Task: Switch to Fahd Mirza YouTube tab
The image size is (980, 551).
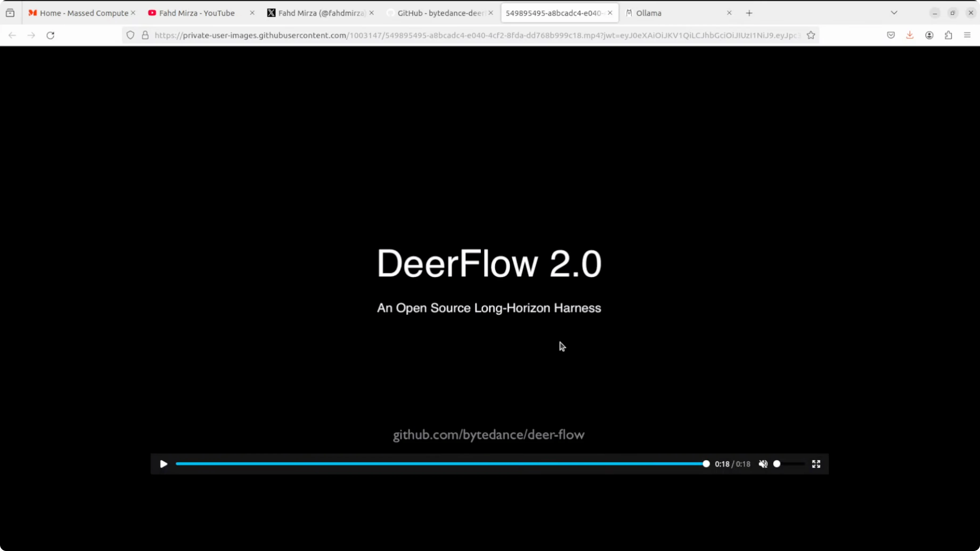Action: pyautogui.click(x=197, y=13)
